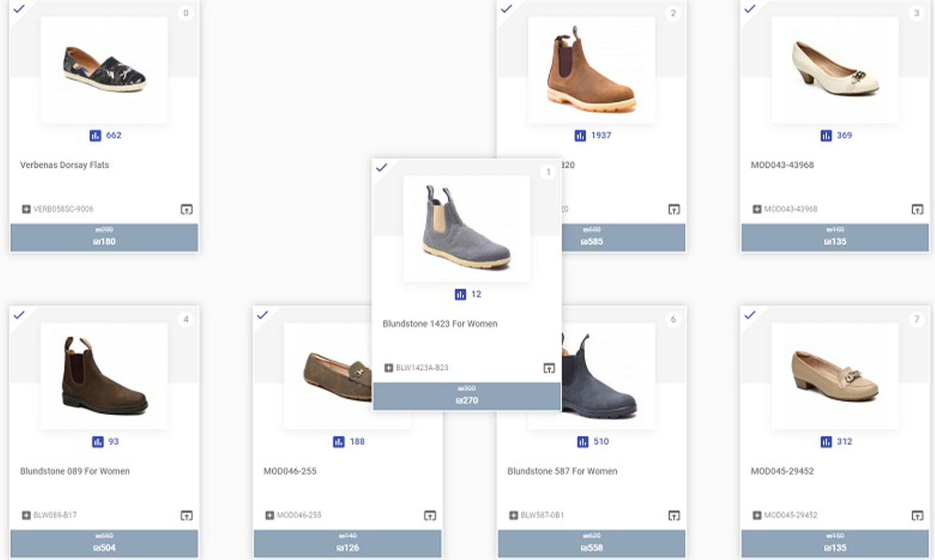Select the Blundstone 089 For Women name
Viewport: 935px width, 560px height.
click(75, 471)
